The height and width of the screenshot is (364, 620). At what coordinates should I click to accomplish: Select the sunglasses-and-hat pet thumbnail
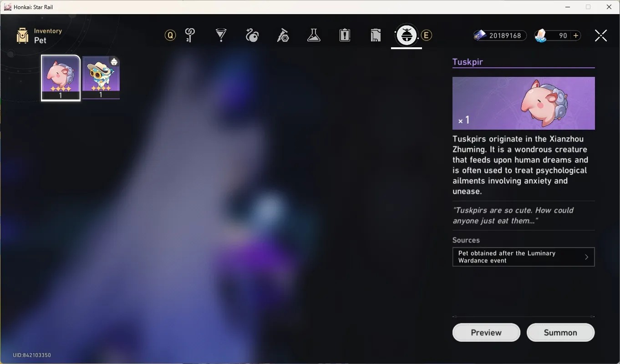(x=101, y=78)
